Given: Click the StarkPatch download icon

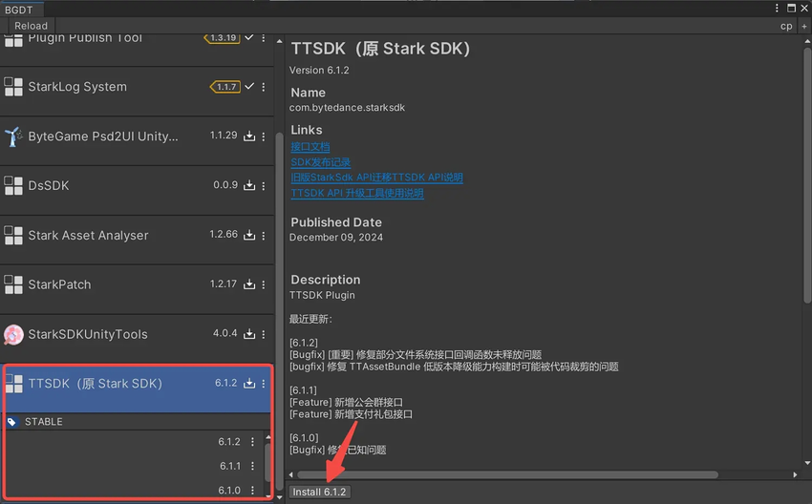Looking at the screenshot, I should (x=249, y=285).
